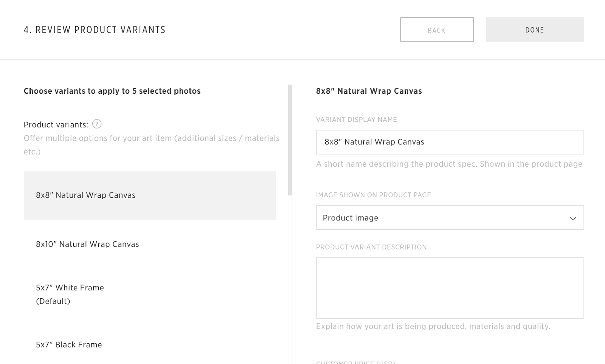
Task: Click the 'Product variants:' label text
Action: (x=56, y=125)
